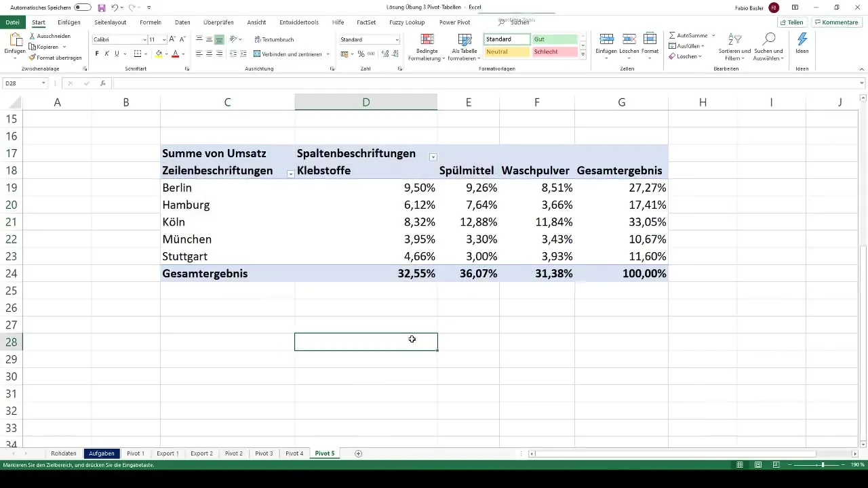Click the Teilen share button
Screen dimensions: 868x488
click(791, 22)
